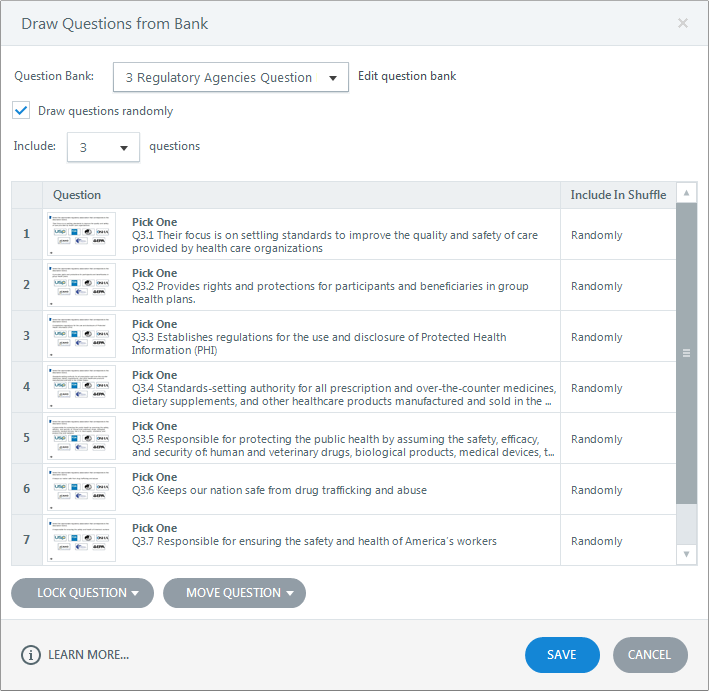The image size is (709, 691).
Task: Select thumbnail of question Q3.4
Action: pos(81,387)
